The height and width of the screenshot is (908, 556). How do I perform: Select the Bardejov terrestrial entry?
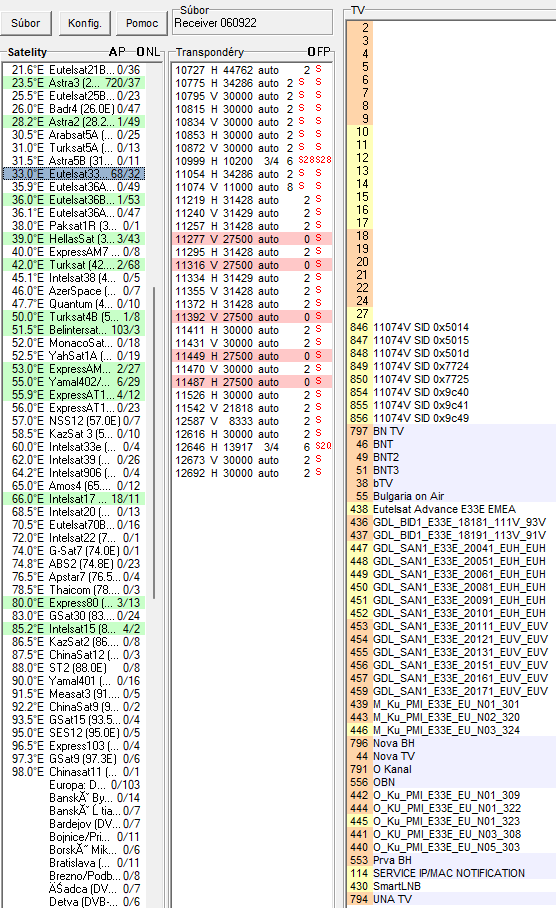point(75,823)
